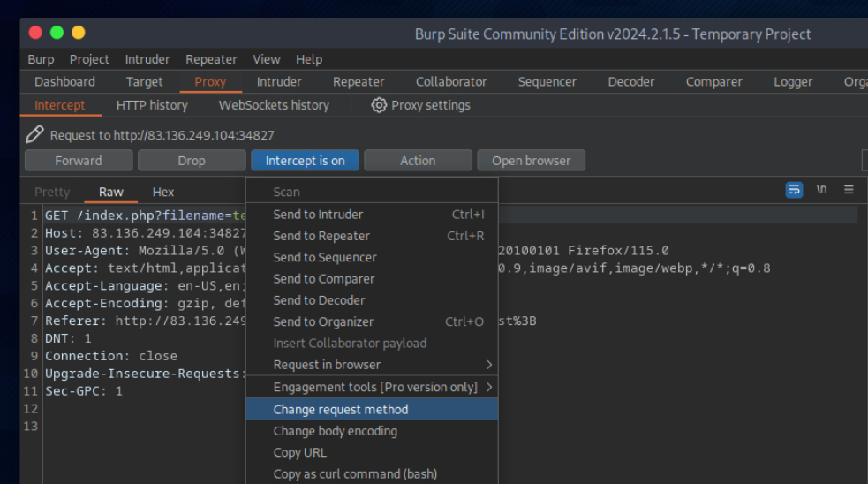Select Change request method menu entry
The image size is (868, 484).
click(x=341, y=410)
